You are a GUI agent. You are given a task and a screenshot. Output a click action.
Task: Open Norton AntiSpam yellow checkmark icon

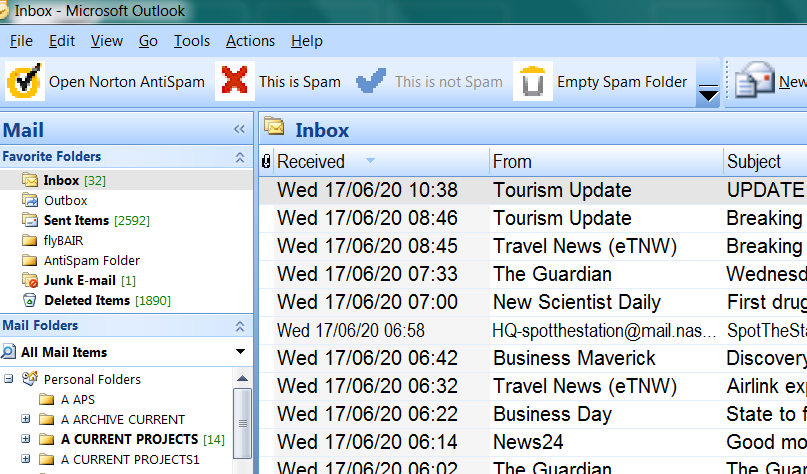[x=24, y=81]
